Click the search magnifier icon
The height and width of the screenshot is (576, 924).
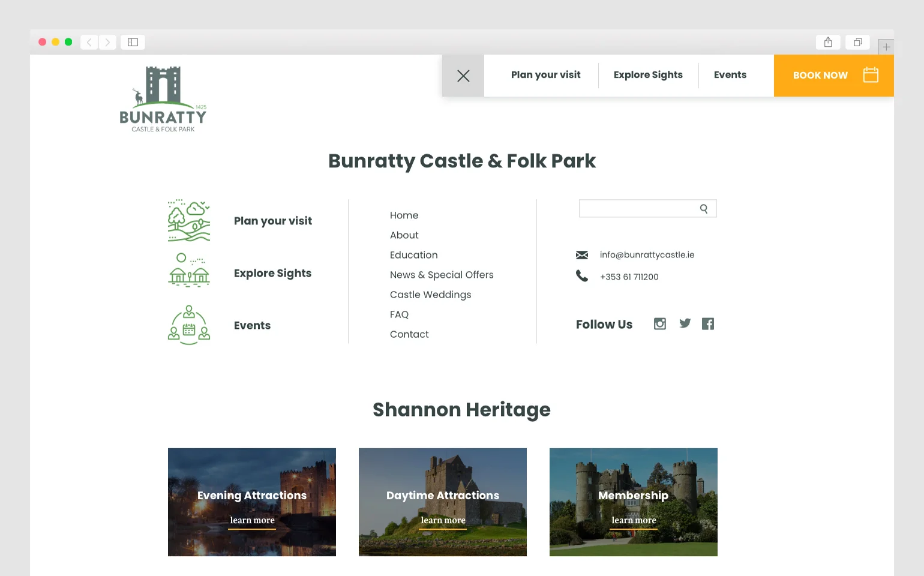[x=704, y=209]
